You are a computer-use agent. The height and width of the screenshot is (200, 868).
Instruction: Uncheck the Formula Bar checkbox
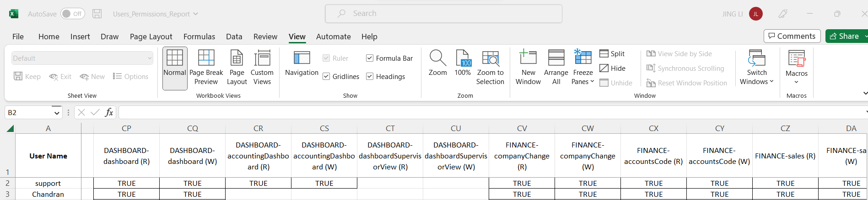[370, 58]
